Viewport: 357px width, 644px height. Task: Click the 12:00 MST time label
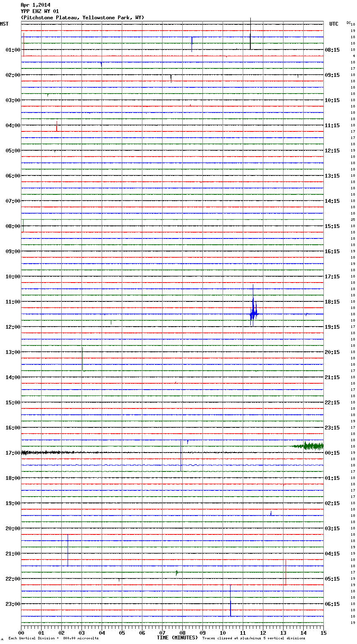click(13, 327)
